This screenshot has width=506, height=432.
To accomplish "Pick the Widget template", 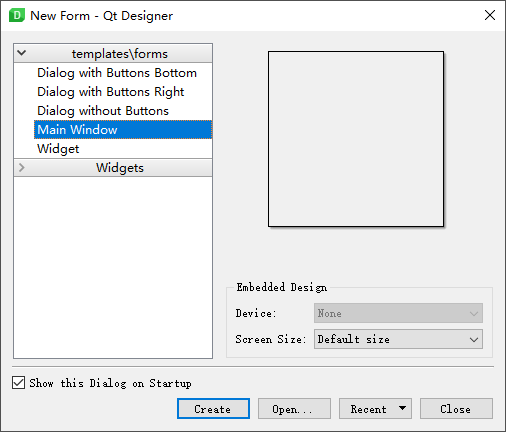I will point(58,149).
